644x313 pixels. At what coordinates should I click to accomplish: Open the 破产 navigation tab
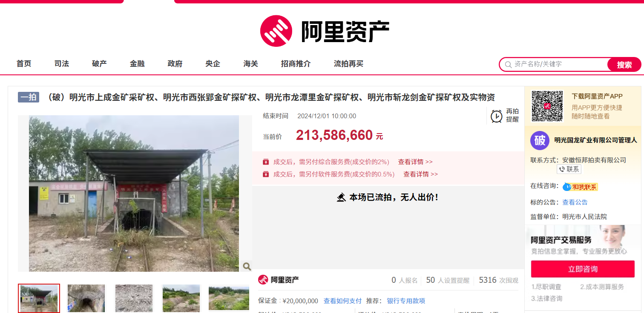pyautogui.click(x=99, y=64)
